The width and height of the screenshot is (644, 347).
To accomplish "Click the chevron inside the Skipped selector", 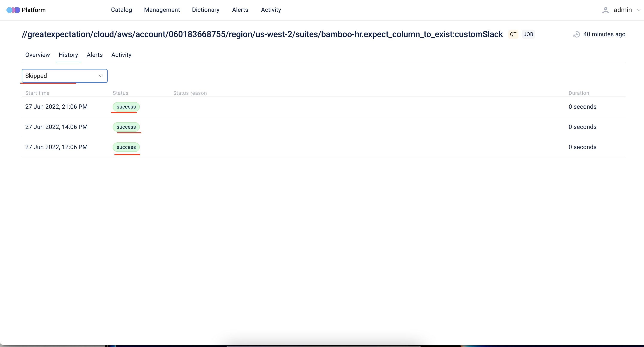I will (101, 76).
